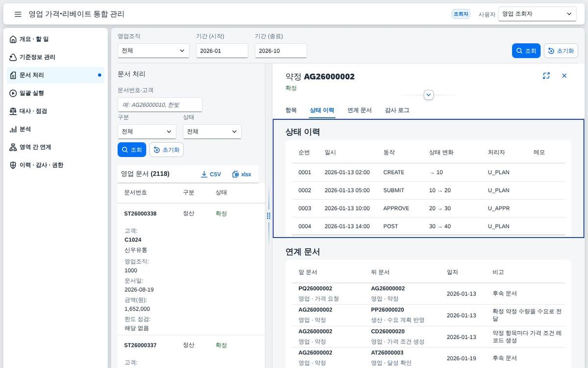Open the 구분 filter dropdown
Viewport: 588px width, 368px height.
[x=147, y=131]
